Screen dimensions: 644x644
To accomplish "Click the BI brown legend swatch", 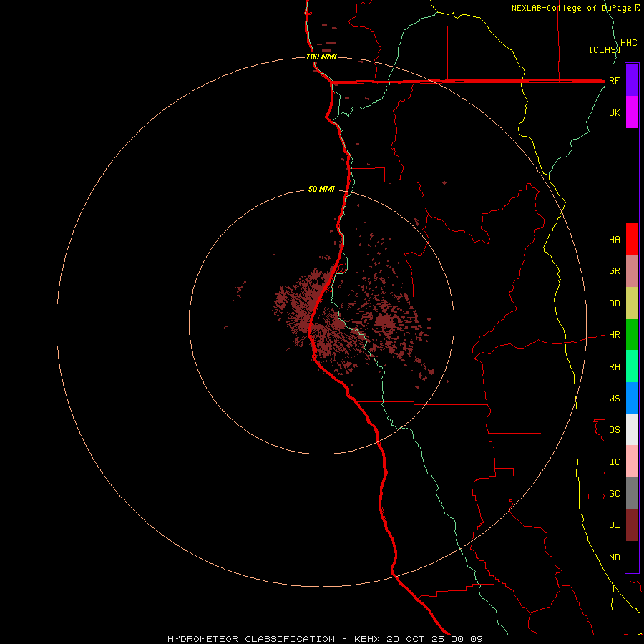I will coord(632,525).
